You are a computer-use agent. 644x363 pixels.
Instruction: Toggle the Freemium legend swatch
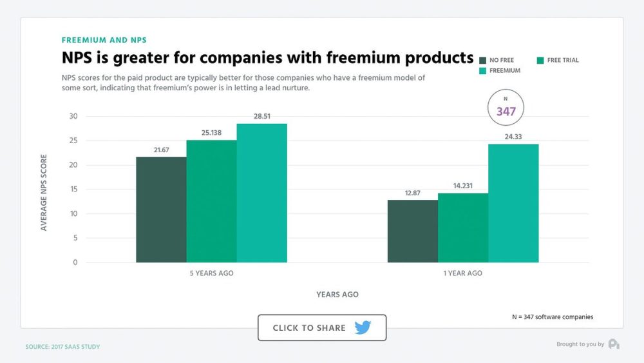tap(483, 70)
